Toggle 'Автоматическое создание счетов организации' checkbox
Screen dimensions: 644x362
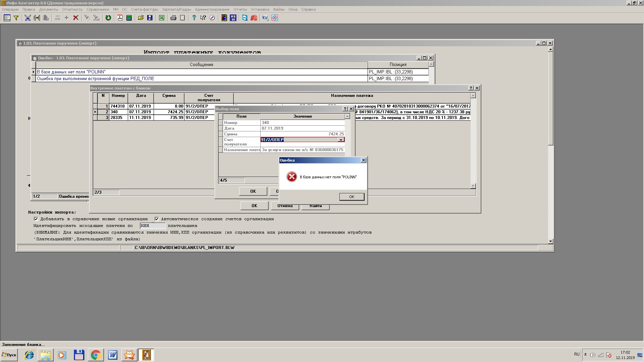pyautogui.click(x=157, y=219)
